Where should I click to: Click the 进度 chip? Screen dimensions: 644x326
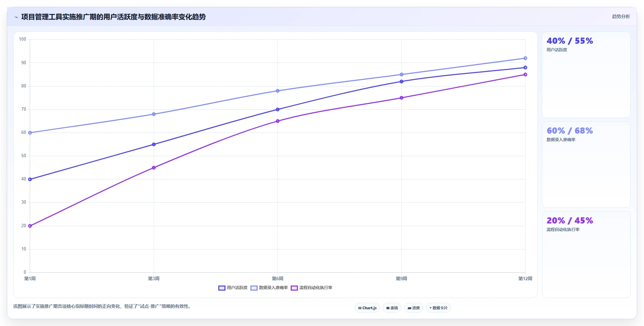(414, 308)
